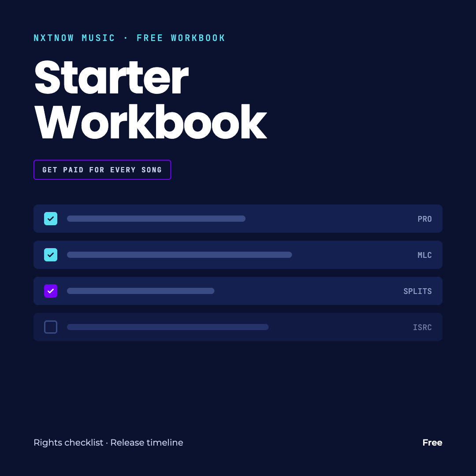Viewport: 476px width, 476px height.
Task: Click the 'Starter Workbook' heading
Action: point(151,100)
